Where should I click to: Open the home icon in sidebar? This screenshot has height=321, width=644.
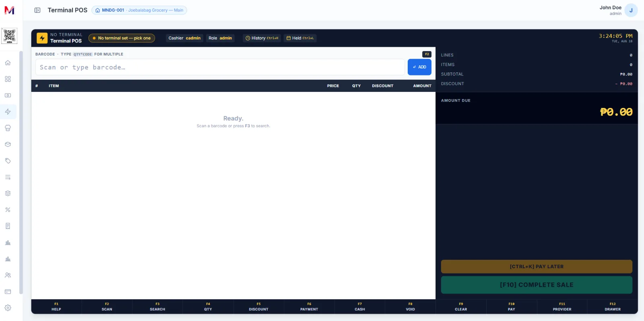click(x=8, y=63)
